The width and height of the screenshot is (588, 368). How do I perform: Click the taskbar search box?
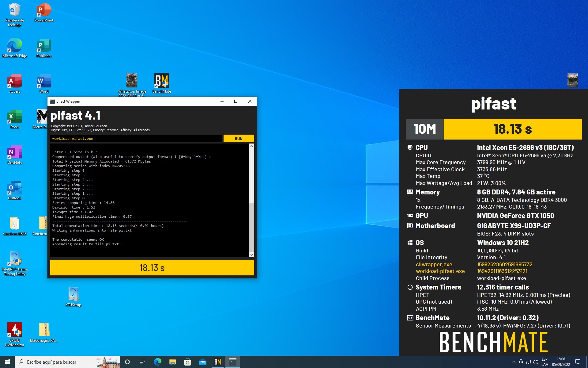pos(67,362)
